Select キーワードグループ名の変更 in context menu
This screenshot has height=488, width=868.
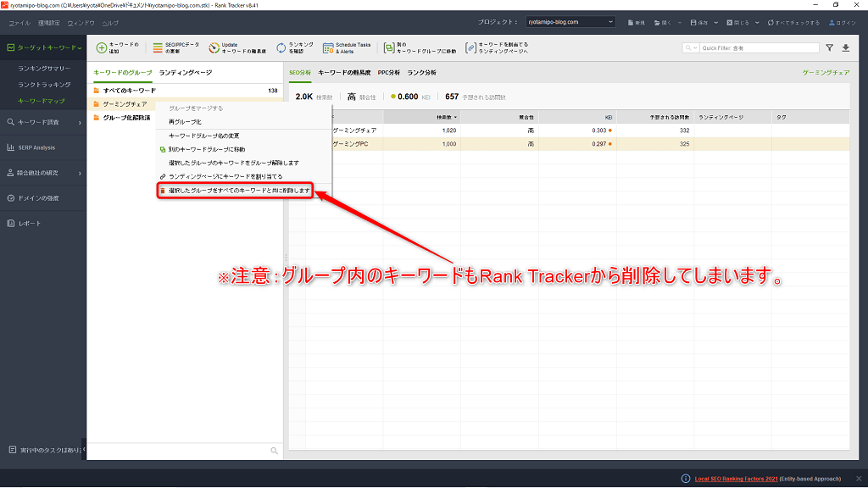pos(203,136)
